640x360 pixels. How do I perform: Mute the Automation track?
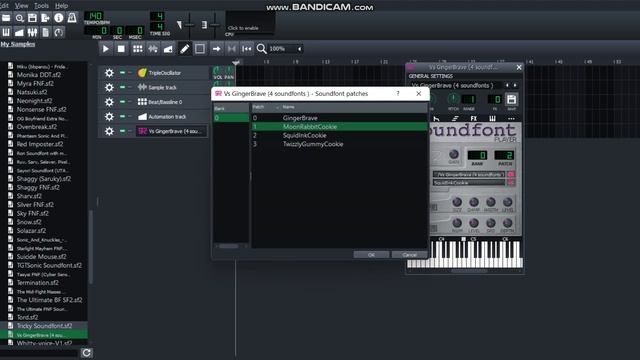(122, 117)
